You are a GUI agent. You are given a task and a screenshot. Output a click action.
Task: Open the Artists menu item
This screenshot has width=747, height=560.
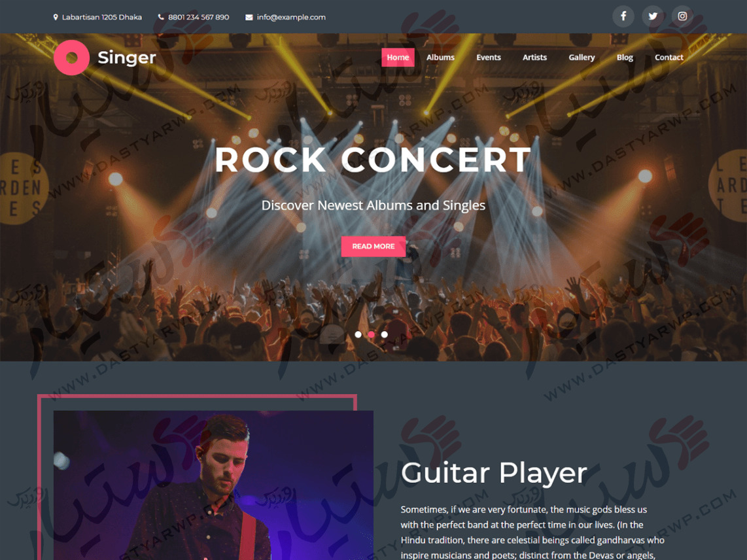pyautogui.click(x=534, y=57)
